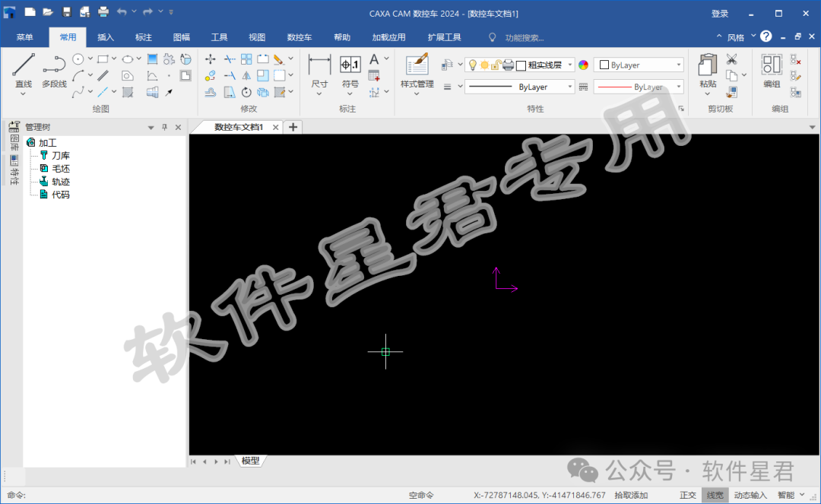The image size is (821, 504).
Task: Insert a table from 标注 group
Action: [374, 76]
